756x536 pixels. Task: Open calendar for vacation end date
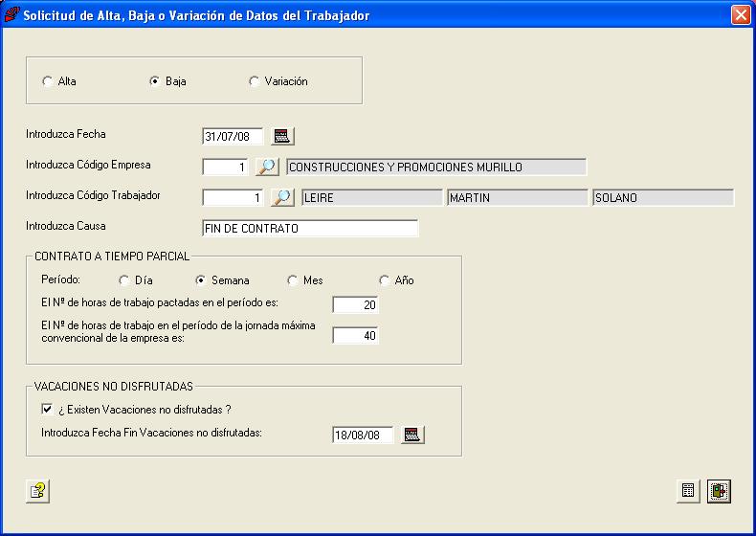[x=412, y=435]
